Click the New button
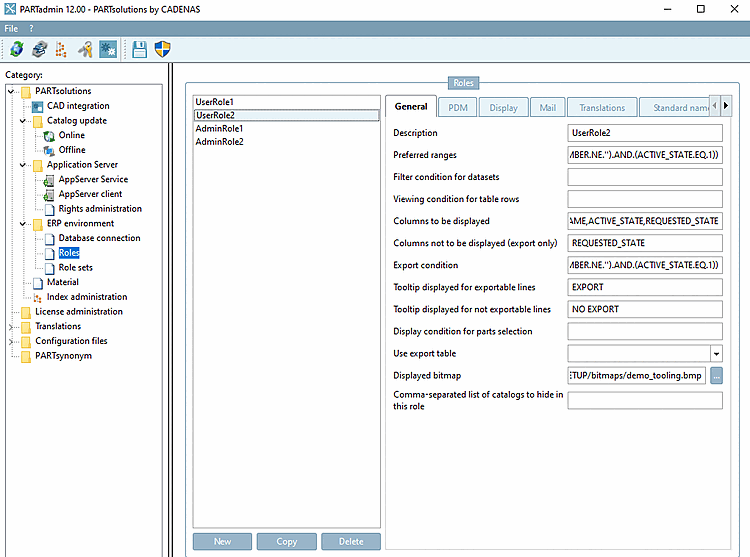Image resolution: width=750 pixels, height=557 pixels. tap(222, 541)
